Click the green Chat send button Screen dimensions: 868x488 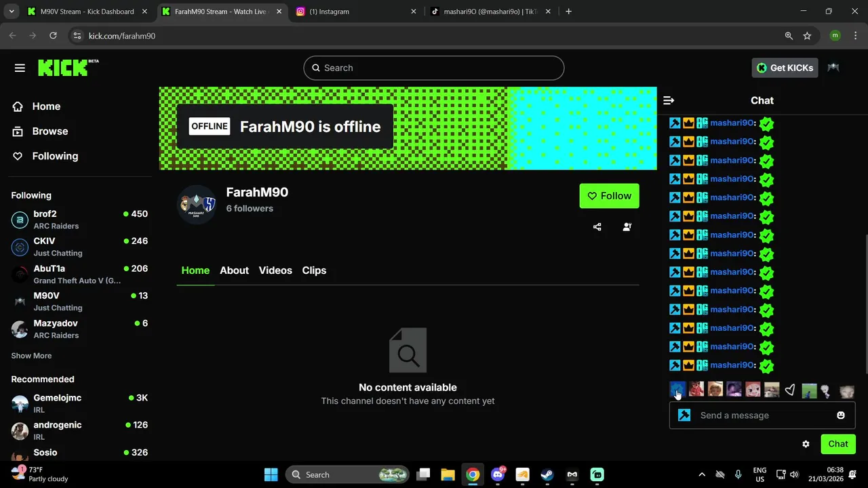[x=838, y=444]
